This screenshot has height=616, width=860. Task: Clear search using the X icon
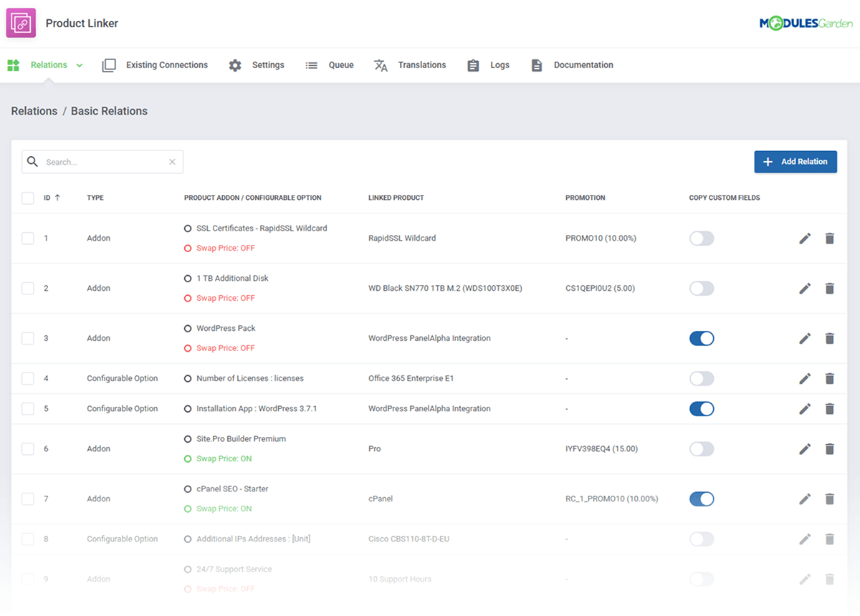tap(172, 162)
